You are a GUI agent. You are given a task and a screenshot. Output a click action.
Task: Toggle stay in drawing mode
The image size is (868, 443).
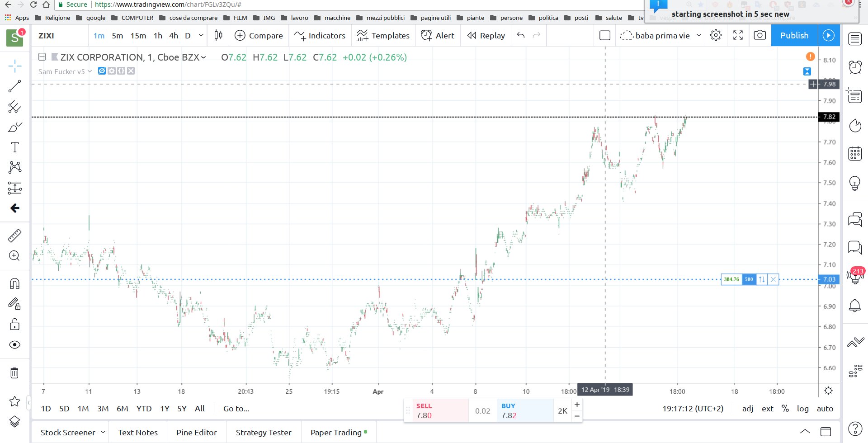tap(15, 304)
